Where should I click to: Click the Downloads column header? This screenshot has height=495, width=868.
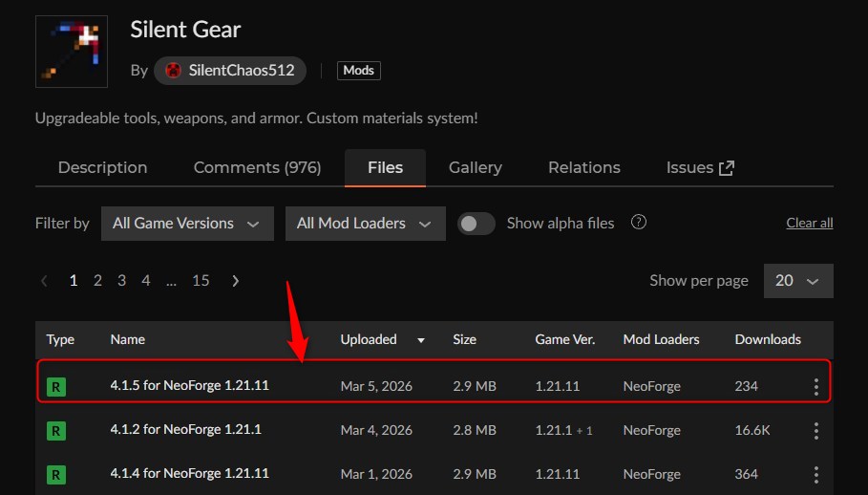coord(768,339)
